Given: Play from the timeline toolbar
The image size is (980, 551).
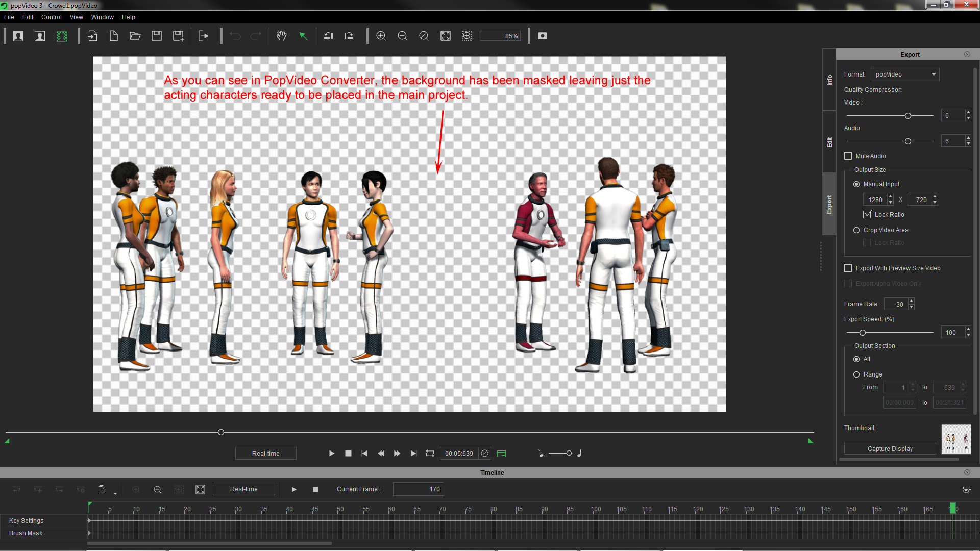Looking at the screenshot, I should [294, 489].
